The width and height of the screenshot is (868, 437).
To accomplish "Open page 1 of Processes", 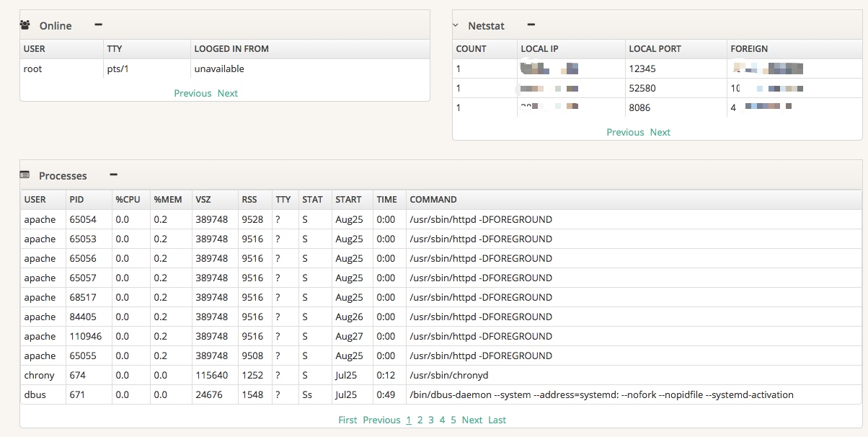I will pos(409,420).
